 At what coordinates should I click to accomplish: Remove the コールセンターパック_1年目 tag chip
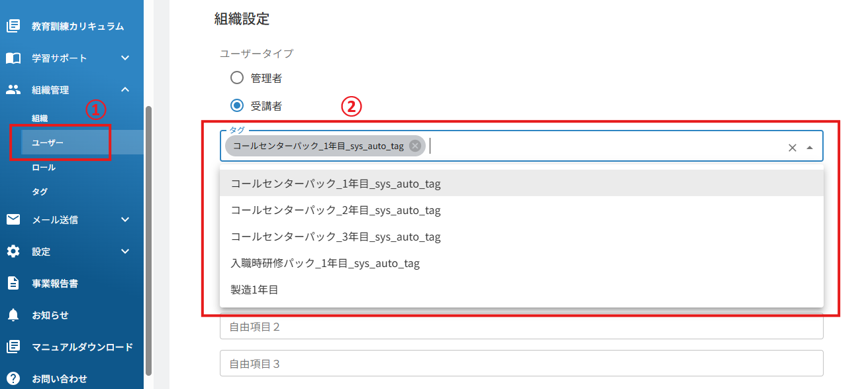pos(415,146)
